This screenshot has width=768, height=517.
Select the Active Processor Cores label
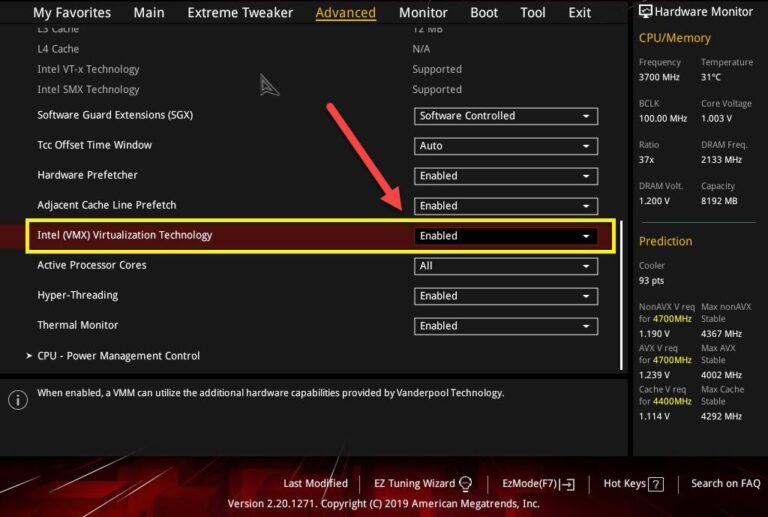click(x=92, y=265)
